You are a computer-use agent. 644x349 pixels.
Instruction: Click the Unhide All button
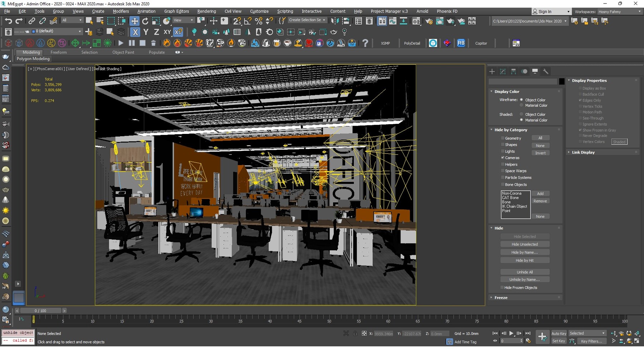pyautogui.click(x=525, y=272)
